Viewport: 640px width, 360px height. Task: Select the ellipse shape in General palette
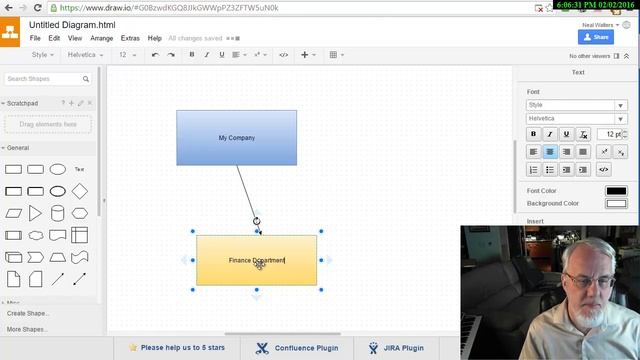point(58,169)
